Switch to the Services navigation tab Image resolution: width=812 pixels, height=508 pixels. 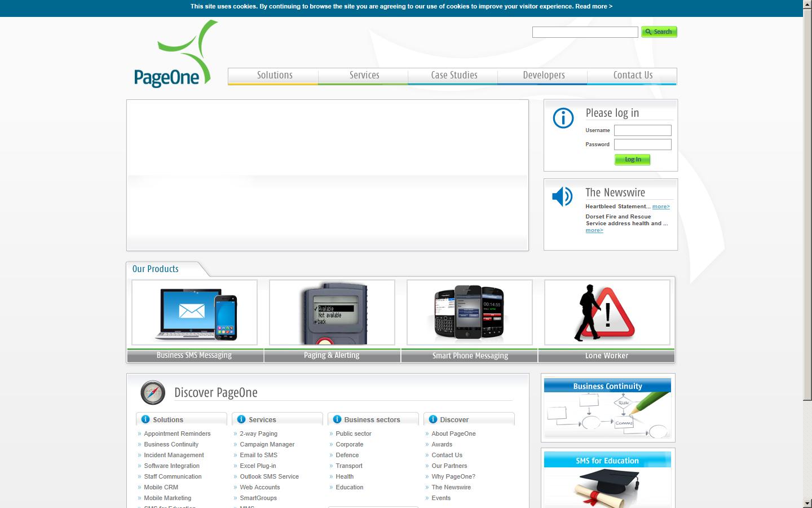tap(364, 75)
